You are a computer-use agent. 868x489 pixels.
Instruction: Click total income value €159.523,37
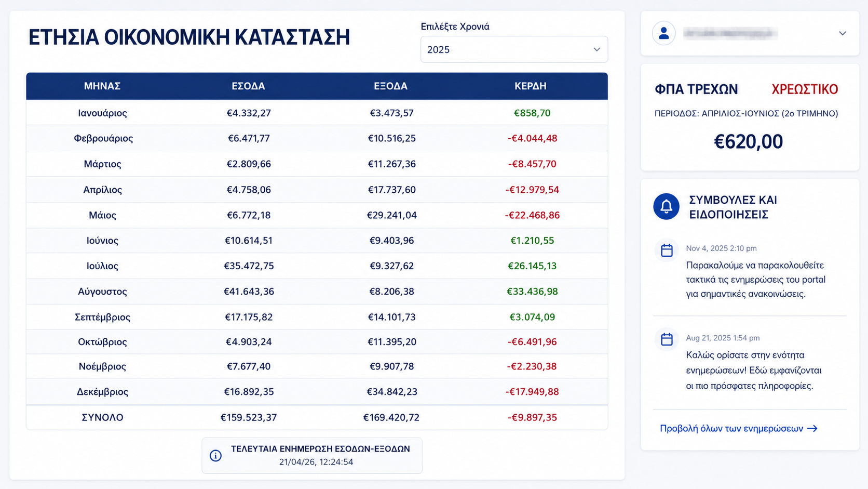click(x=249, y=417)
